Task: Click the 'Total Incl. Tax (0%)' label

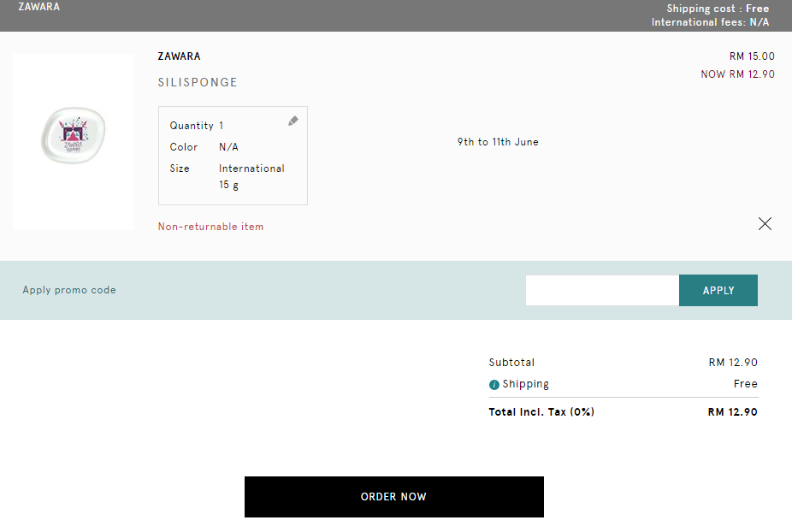Action: [541, 411]
